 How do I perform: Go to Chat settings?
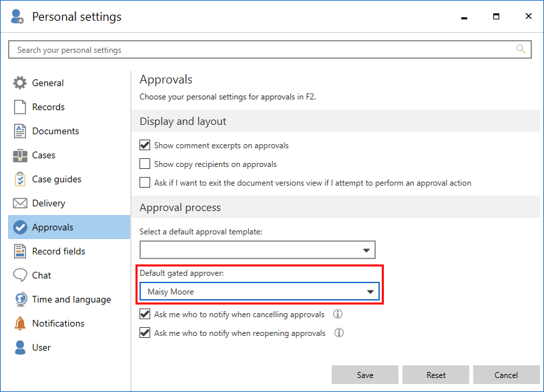coord(69,275)
